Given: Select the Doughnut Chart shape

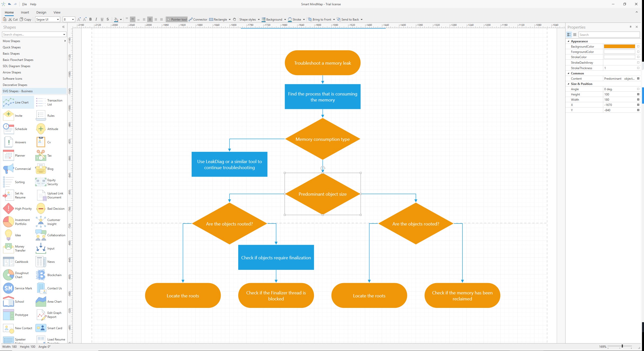Looking at the screenshot, I should [17, 275].
